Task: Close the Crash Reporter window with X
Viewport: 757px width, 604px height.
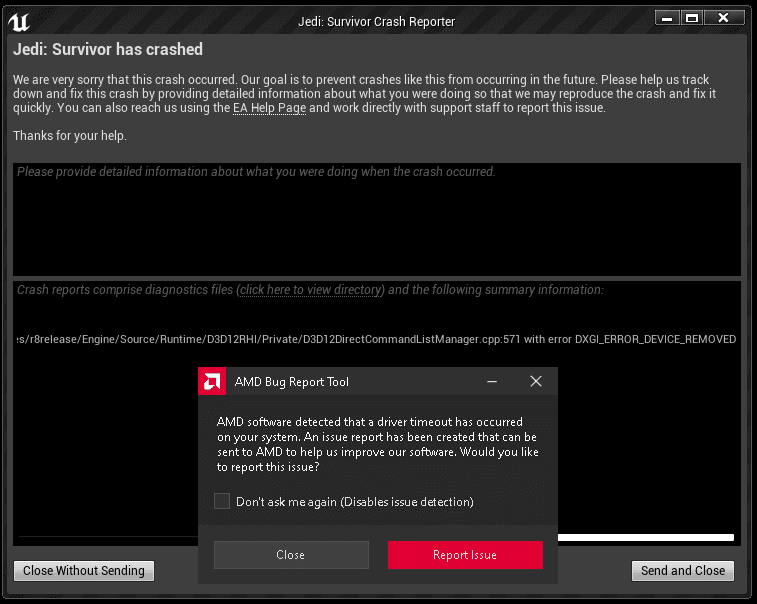Action: 723,18
